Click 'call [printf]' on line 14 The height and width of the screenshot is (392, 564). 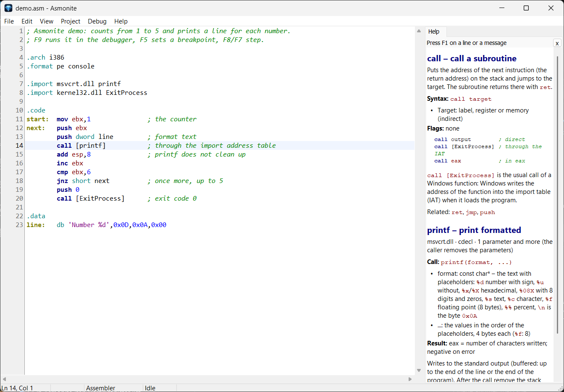click(81, 146)
